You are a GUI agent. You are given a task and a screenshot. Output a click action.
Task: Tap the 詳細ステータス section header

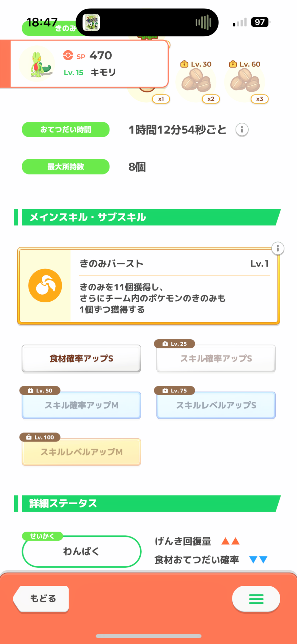point(148,503)
